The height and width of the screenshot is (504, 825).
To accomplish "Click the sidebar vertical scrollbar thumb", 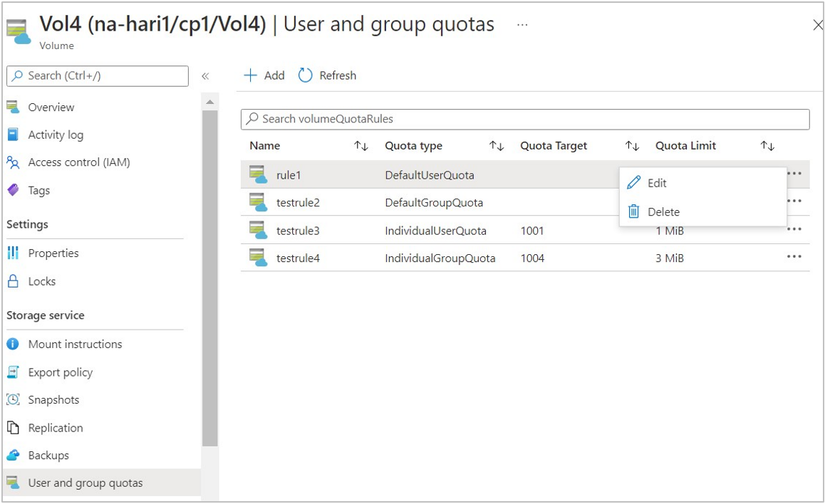I will (210, 278).
